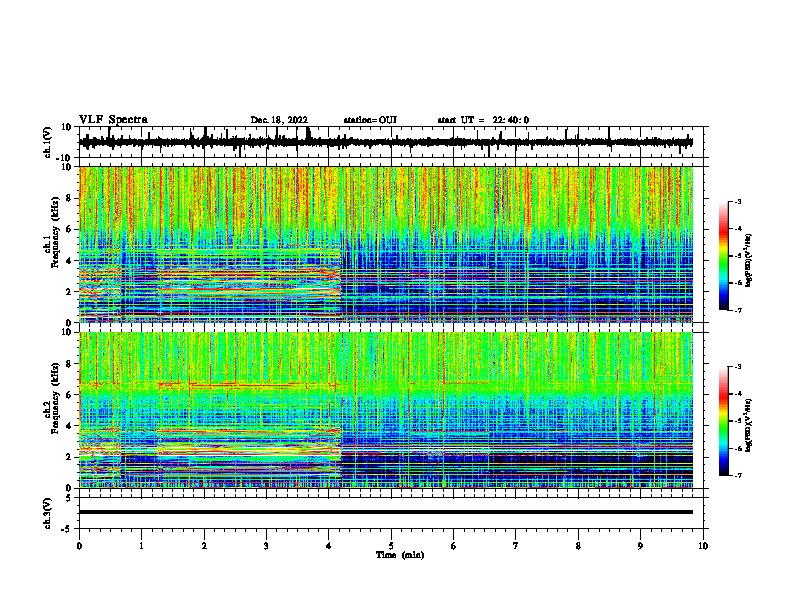This screenshot has width=792, height=612.
Task: Click the "8" kHz tick on ch.1 spectrogram axis
Action: [70, 198]
